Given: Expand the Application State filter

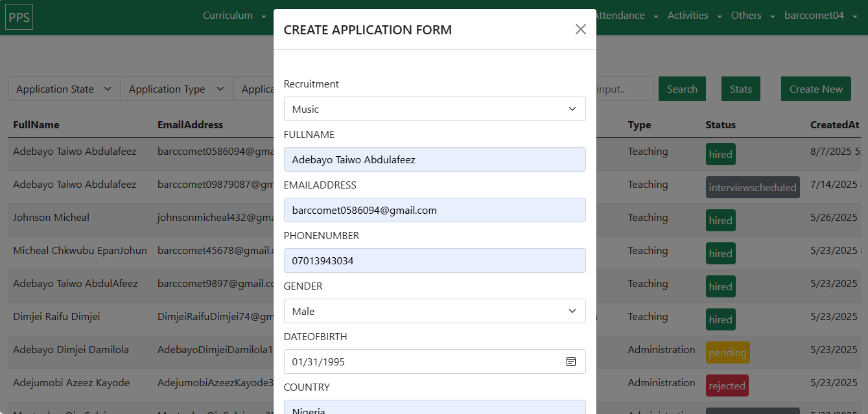Looking at the screenshot, I should coord(64,89).
